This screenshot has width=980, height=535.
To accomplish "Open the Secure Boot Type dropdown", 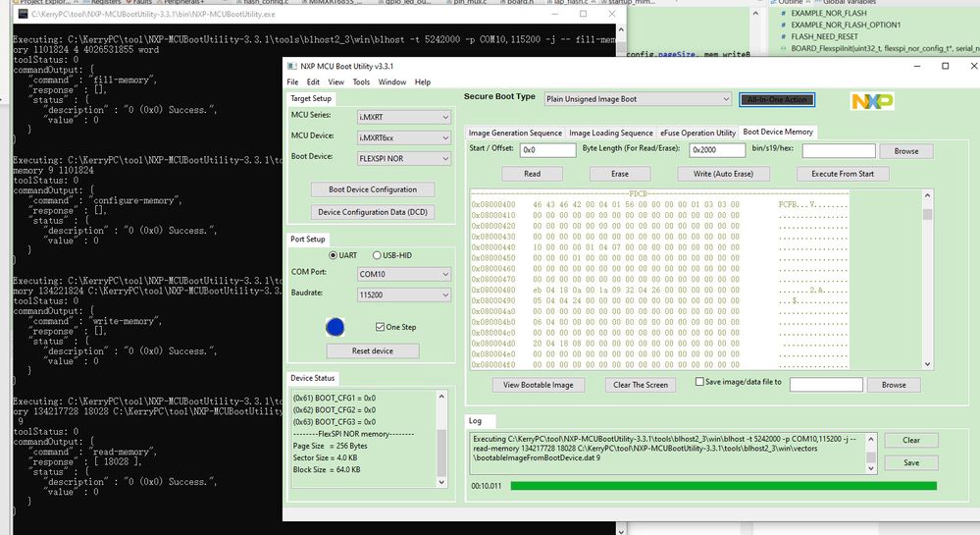I will coord(638,99).
